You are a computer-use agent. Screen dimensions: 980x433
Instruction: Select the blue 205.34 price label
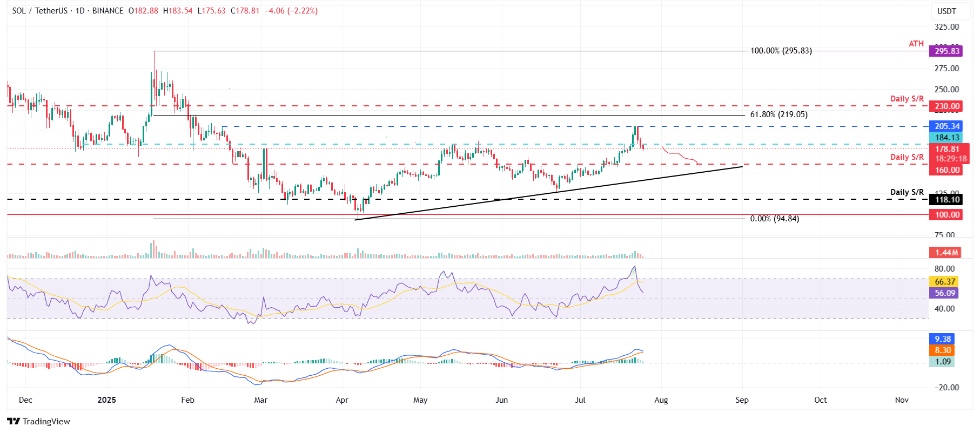coord(947,126)
